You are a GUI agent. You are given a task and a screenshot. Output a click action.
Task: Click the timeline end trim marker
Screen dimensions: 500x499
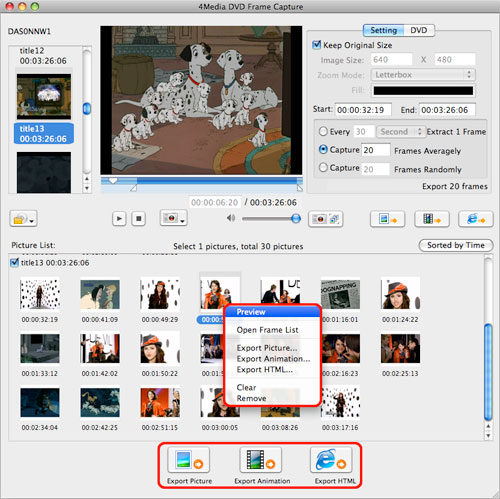coord(299,189)
